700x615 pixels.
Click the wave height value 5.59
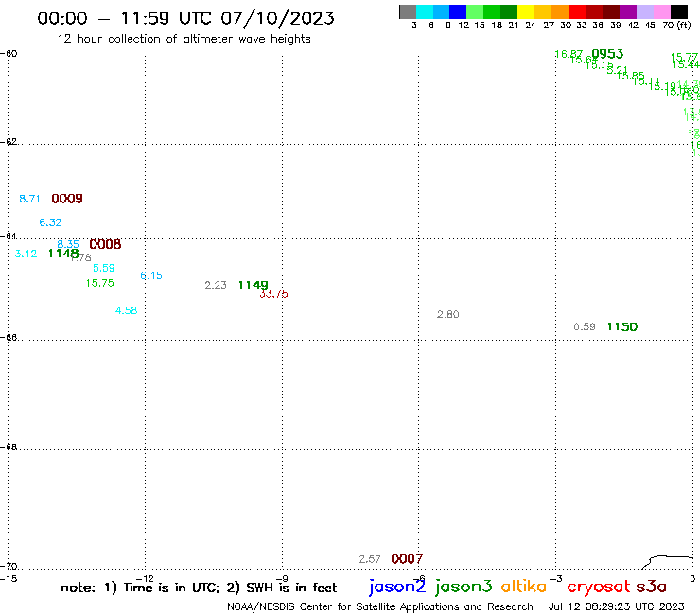tap(103, 268)
